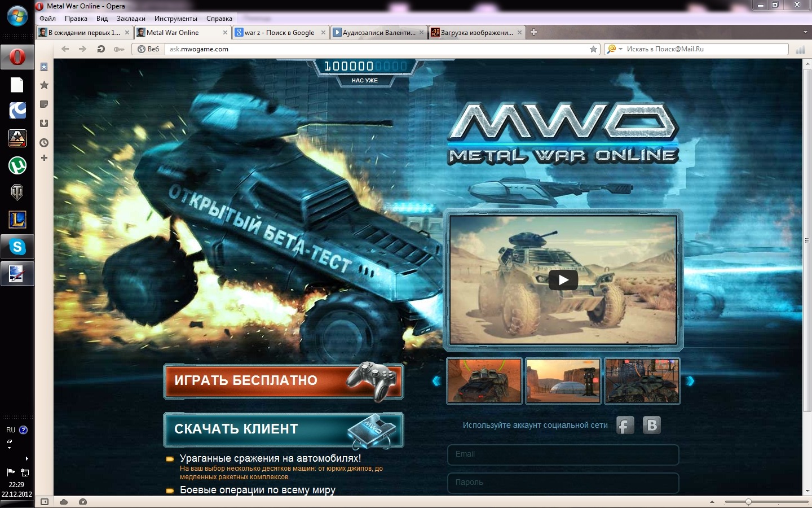Viewport: 812px width, 508px height.
Task: Launch World of Tanks from taskbar
Action: tap(17, 192)
